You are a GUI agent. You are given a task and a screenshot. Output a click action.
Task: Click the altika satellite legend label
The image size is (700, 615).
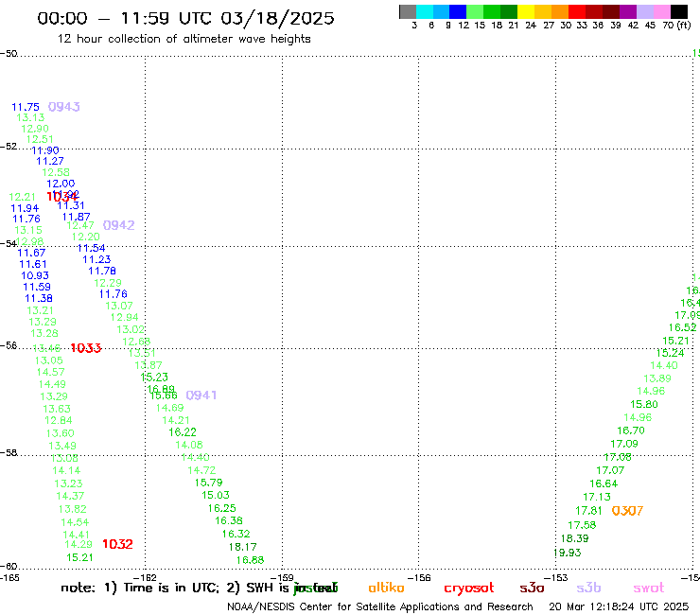[387, 588]
